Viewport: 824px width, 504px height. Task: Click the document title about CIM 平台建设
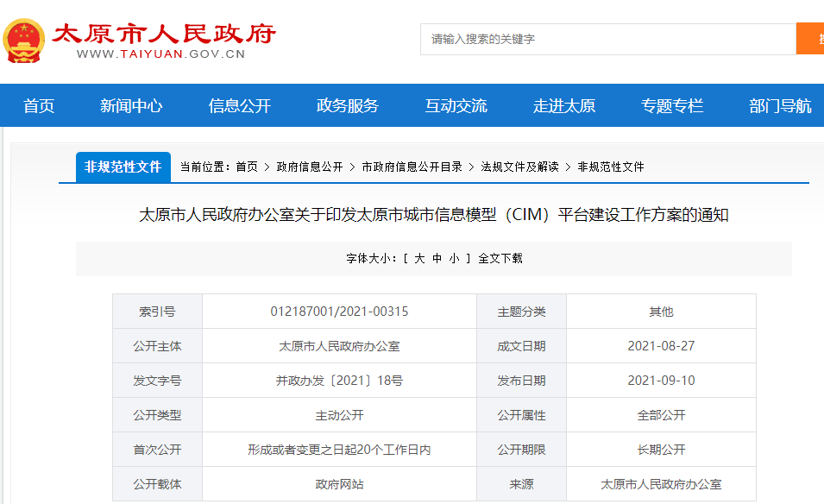[433, 215]
